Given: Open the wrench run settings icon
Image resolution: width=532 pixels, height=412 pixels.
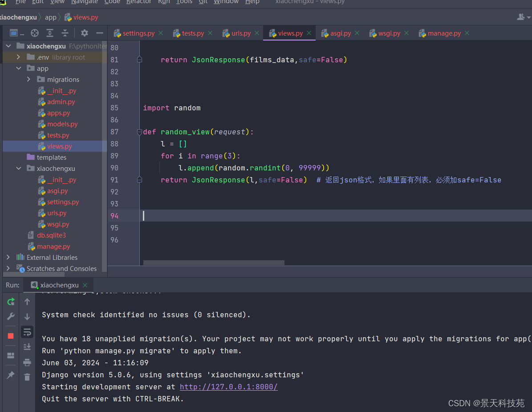Looking at the screenshot, I should [11, 316].
